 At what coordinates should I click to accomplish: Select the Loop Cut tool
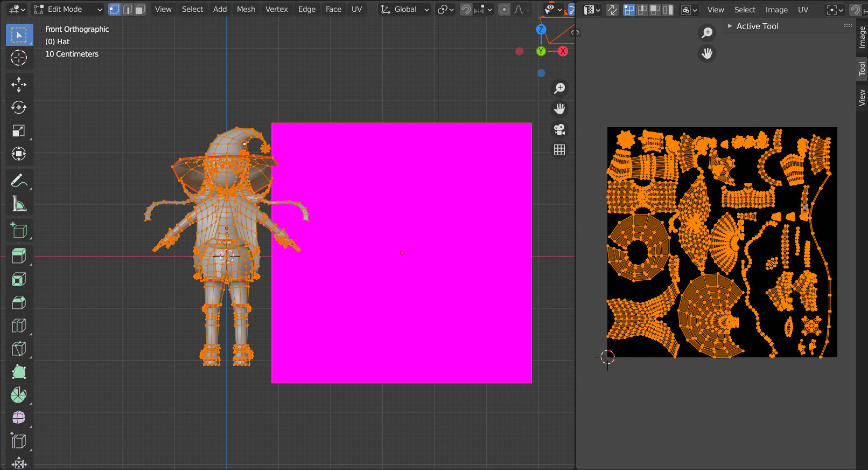(x=19, y=325)
